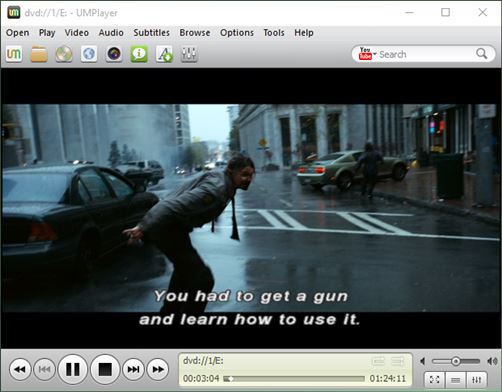
Task: Click the playback seek bar
Action: click(294, 379)
